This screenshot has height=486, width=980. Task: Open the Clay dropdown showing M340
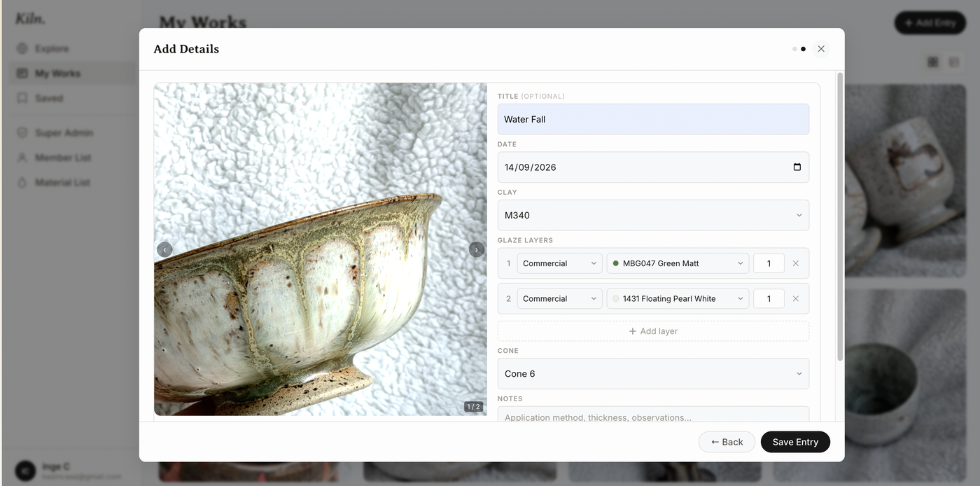[x=653, y=215]
